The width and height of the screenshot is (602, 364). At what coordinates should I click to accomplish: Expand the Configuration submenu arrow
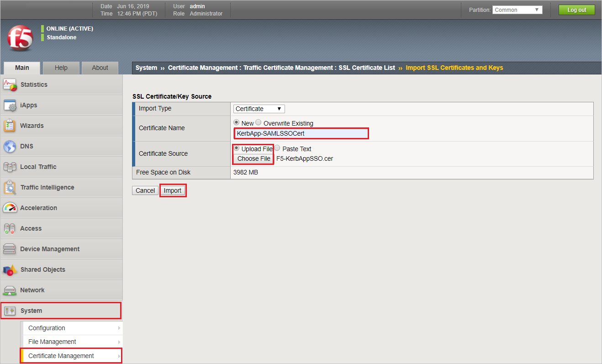(x=119, y=328)
